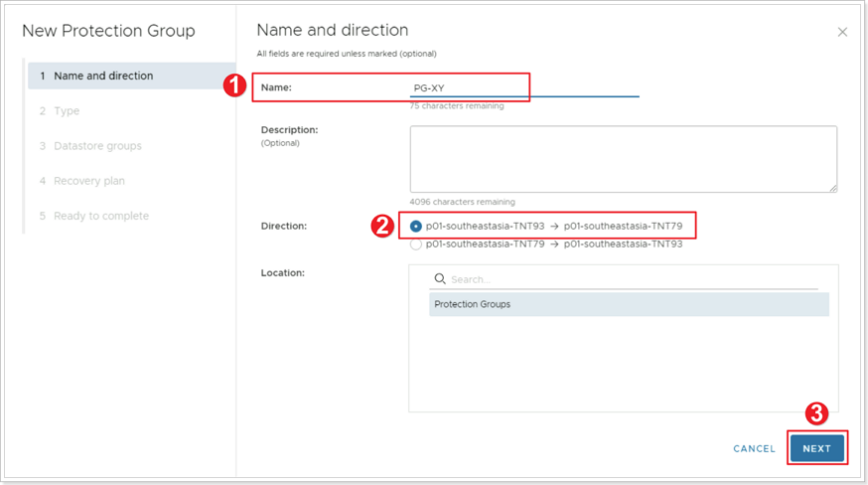Click the 'Location:' label

283,272
